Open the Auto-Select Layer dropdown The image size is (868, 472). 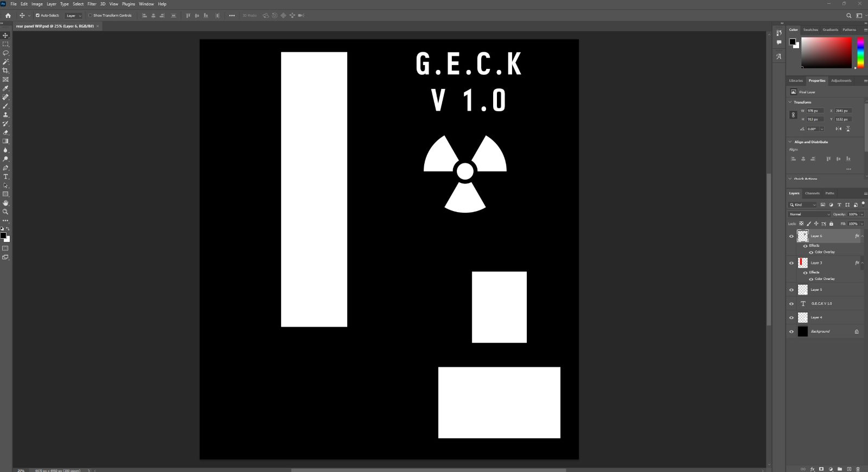click(73, 16)
